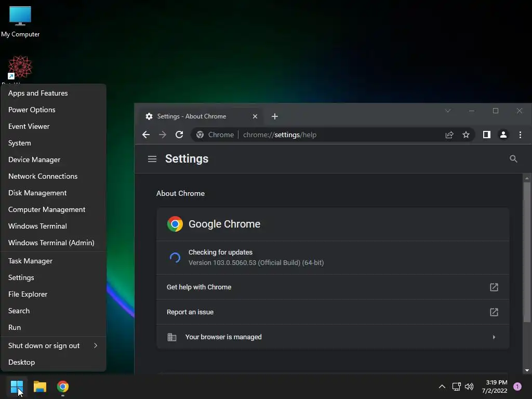Click the network tray icon
This screenshot has width=532, height=399.
(456, 387)
